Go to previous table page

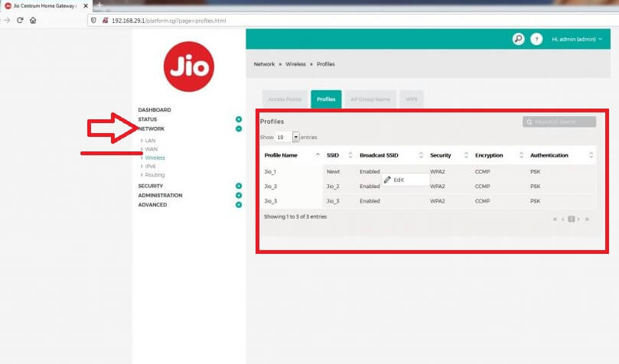click(563, 219)
